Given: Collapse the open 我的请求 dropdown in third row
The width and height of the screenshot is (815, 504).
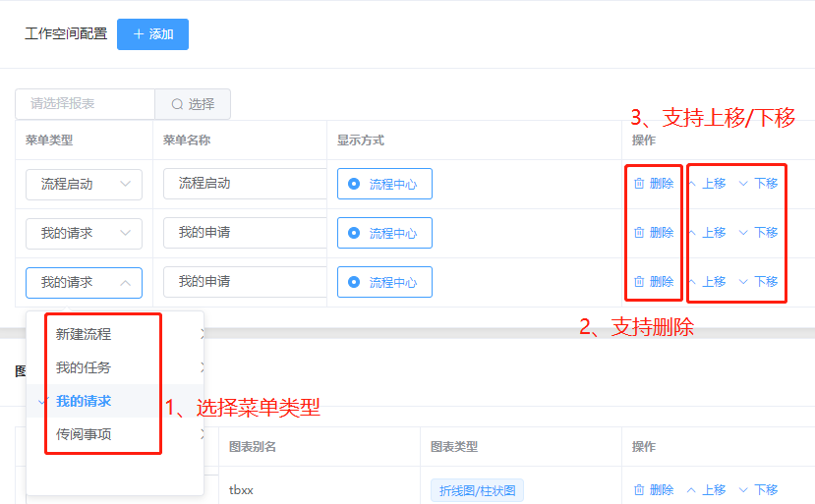Looking at the screenshot, I should [x=84, y=283].
